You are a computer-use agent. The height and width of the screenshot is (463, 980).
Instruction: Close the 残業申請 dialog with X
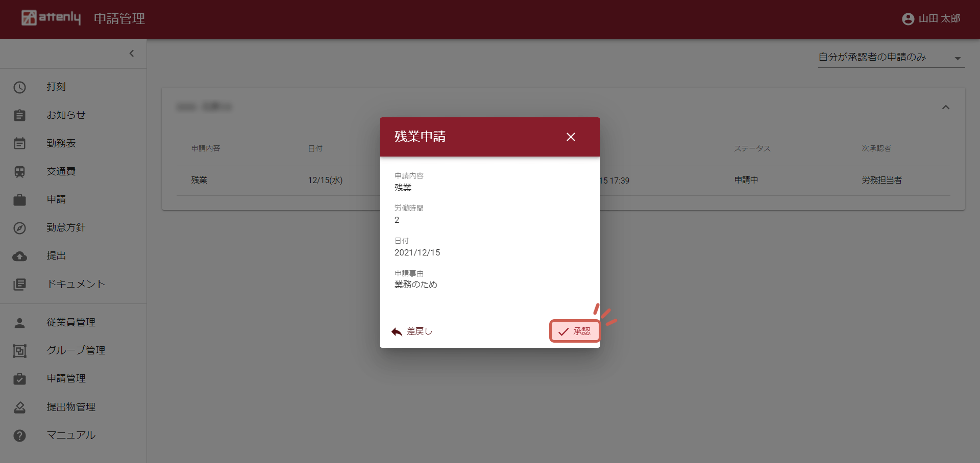pos(571,137)
